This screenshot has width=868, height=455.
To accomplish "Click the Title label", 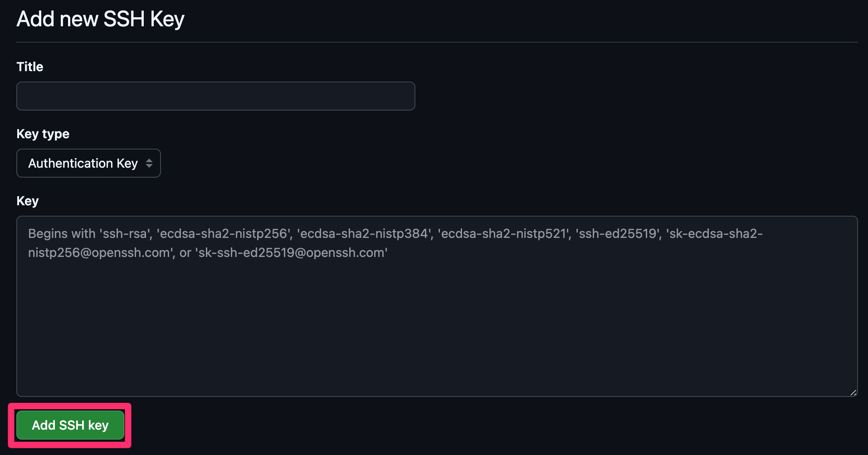I will (x=29, y=67).
